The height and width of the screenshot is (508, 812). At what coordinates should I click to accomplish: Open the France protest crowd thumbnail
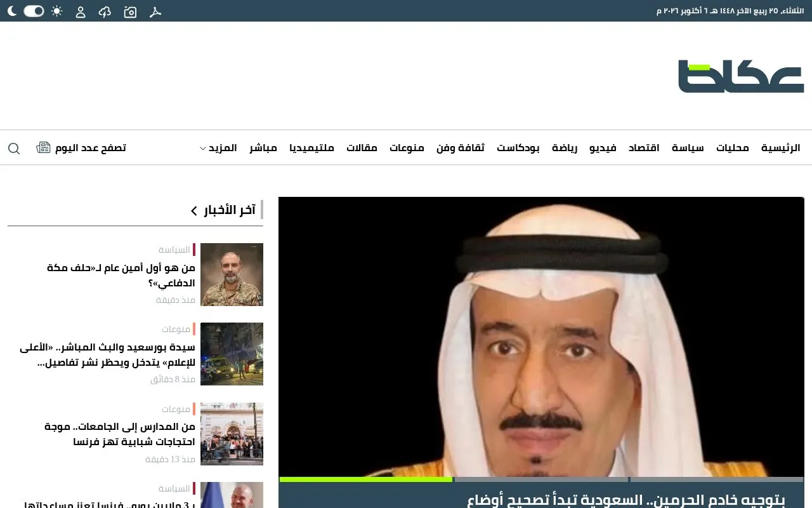click(232, 434)
